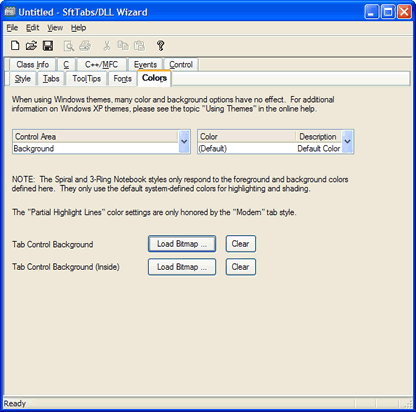Clear the Tab Control Background bitmap
Image resolution: width=416 pixels, height=412 pixels.
tap(241, 244)
